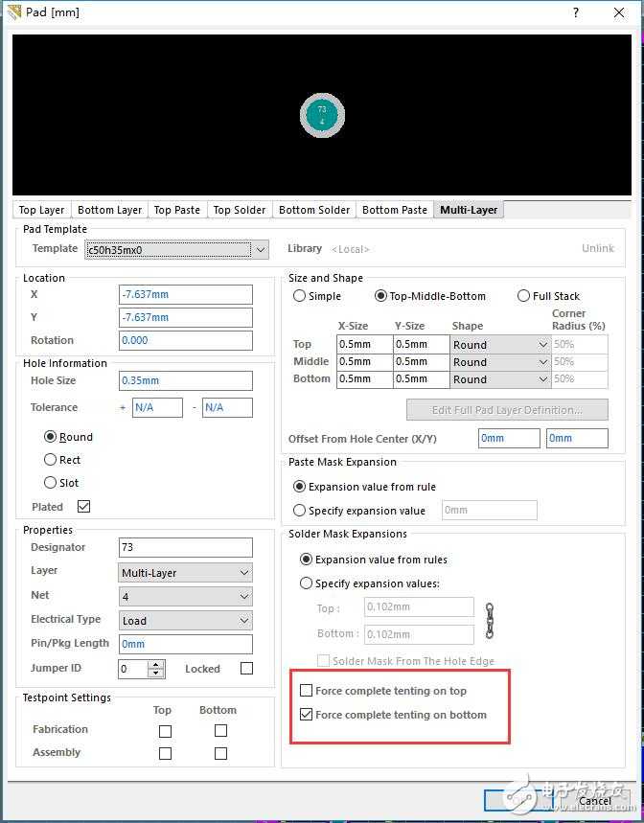Viewport: 644px width, 823px height.
Task: Click the pad 73 preview circle
Action: [322, 116]
